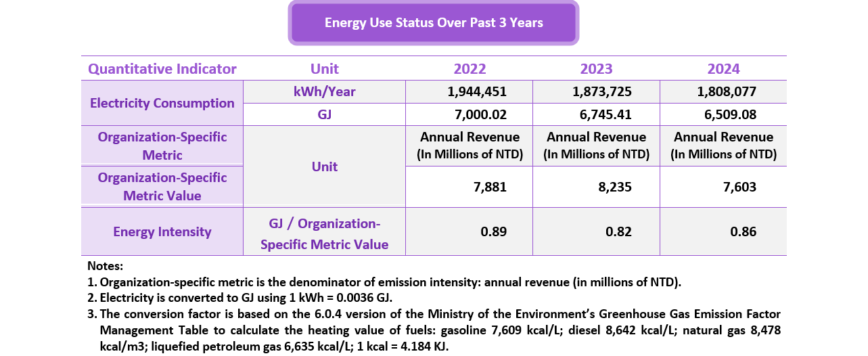Viewport: 868px width, 356px height.
Task: Click the kWh/Year unit cell
Action: pos(324,91)
